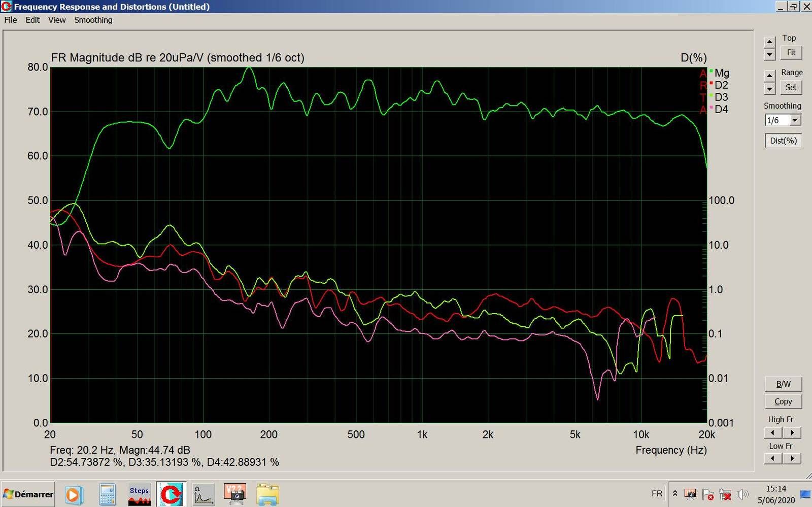Viewport: 812px width, 507px height.
Task: Toggle the Dist(%) display button
Action: [783, 141]
